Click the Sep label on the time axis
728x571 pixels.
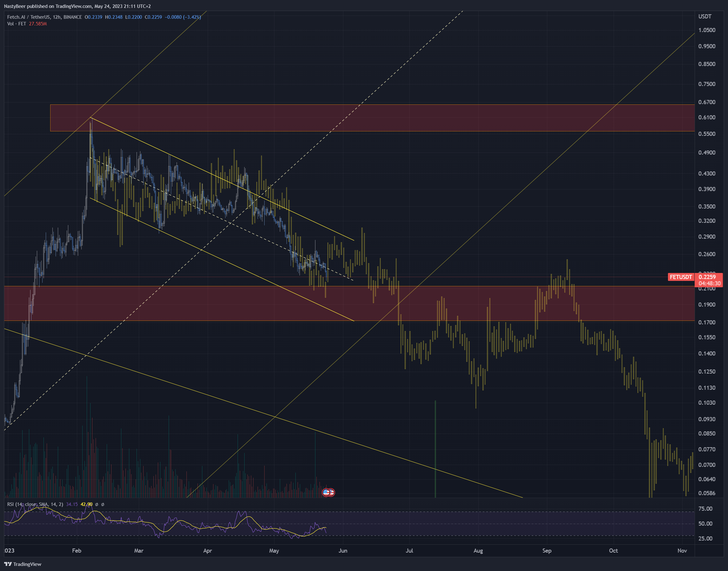click(547, 551)
